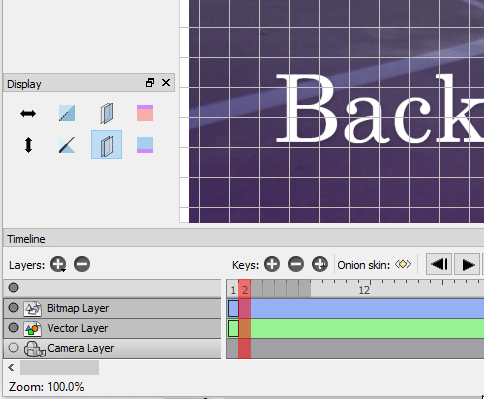Toggle blue next onion color icon

point(145,145)
